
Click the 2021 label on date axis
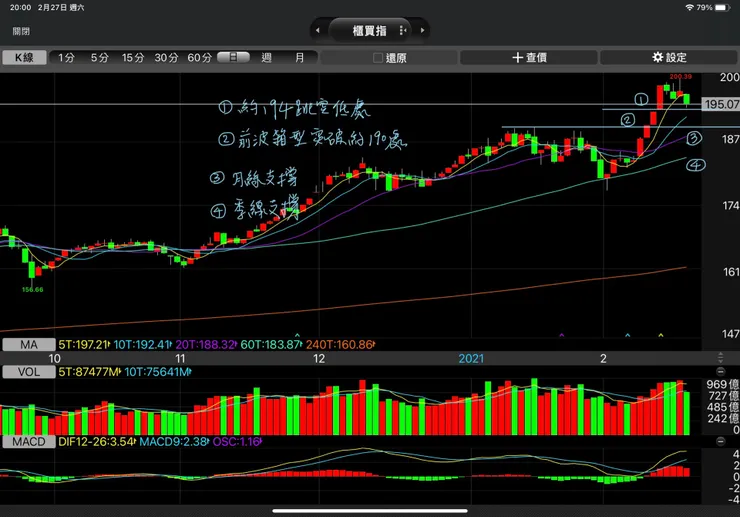[471, 358]
